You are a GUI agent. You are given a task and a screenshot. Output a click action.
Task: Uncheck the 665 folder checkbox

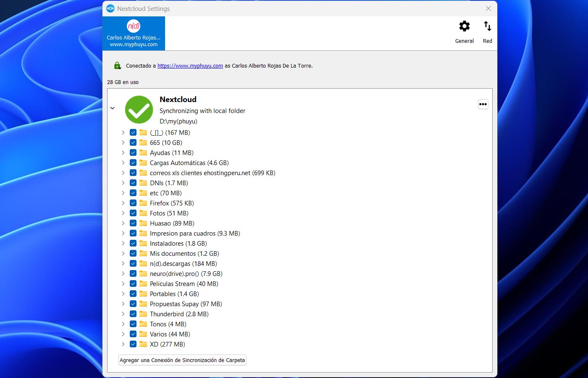pos(133,142)
